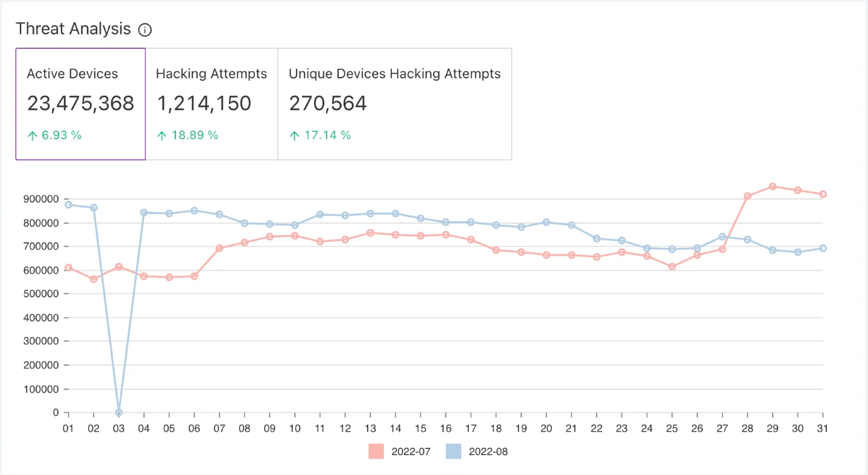Toggle the 2022-08 legend series
Image resolution: width=868 pixels, height=475 pixels.
click(x=488, y=451)
